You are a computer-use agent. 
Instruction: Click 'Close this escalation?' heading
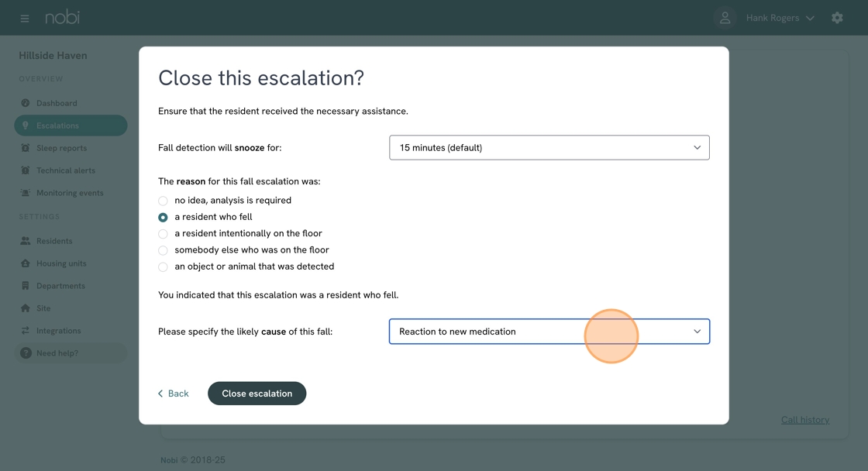coord(261,78)
